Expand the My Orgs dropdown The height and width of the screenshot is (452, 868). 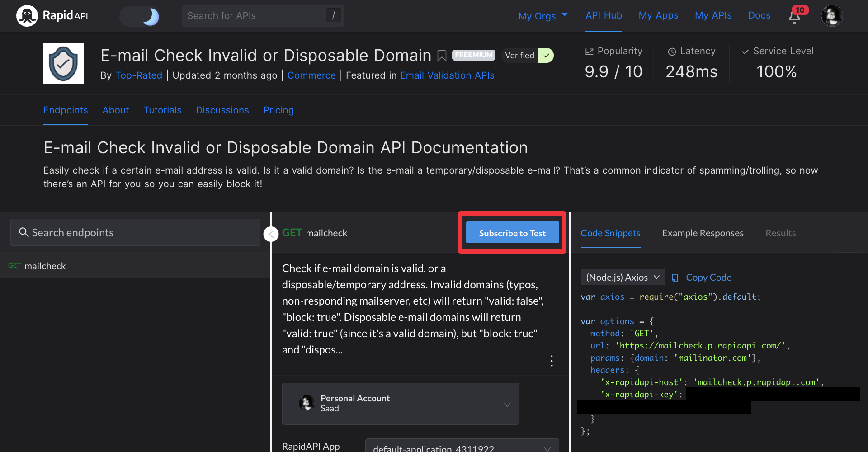pos(542,16)
